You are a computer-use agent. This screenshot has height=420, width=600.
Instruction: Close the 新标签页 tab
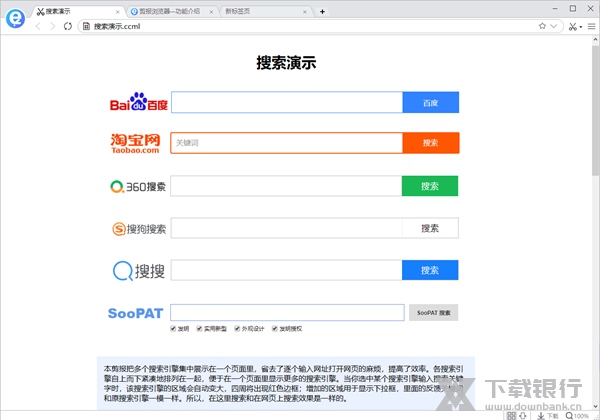[305, 12]
